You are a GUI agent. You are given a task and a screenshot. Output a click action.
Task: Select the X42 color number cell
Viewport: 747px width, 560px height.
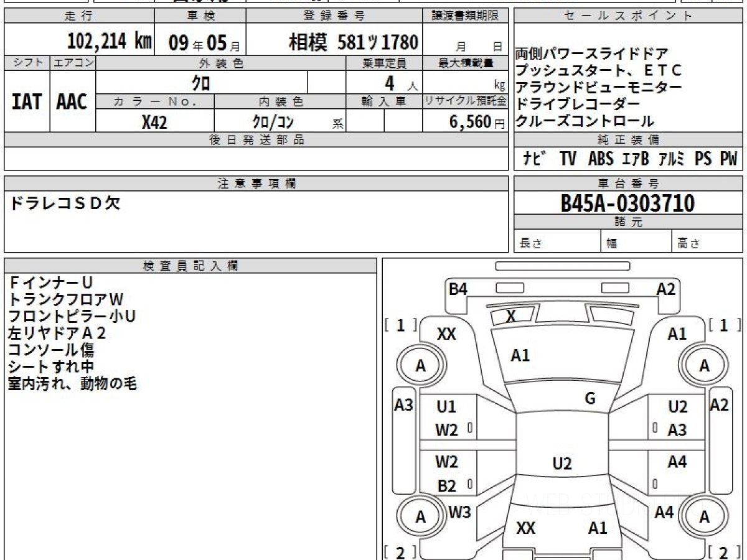pos(154,123)
